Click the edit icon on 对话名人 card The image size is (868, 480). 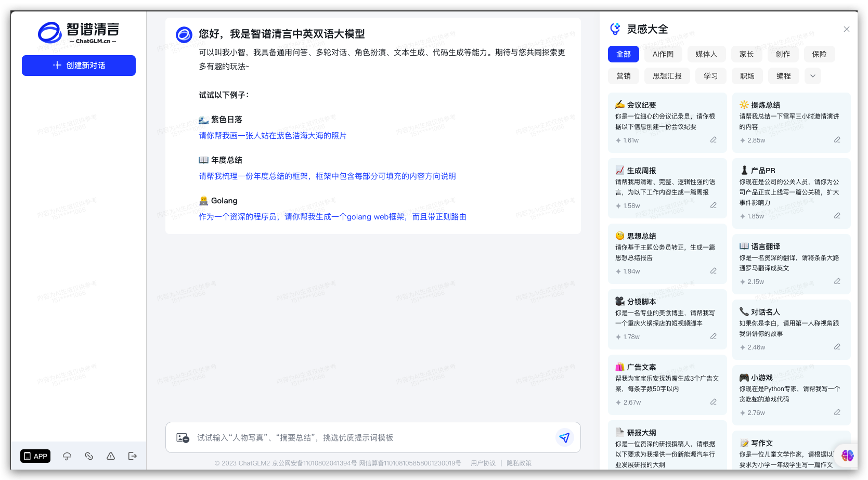tap(837, 347)
